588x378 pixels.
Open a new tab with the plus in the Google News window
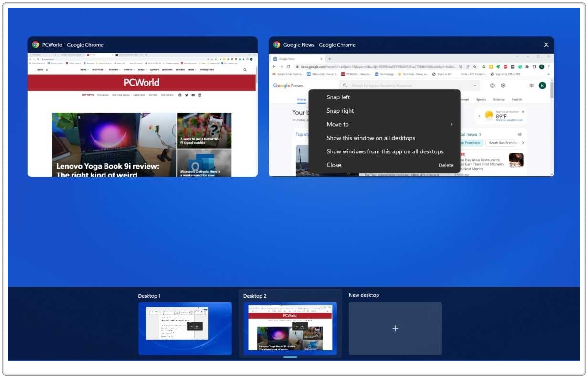tap(329, 59)
